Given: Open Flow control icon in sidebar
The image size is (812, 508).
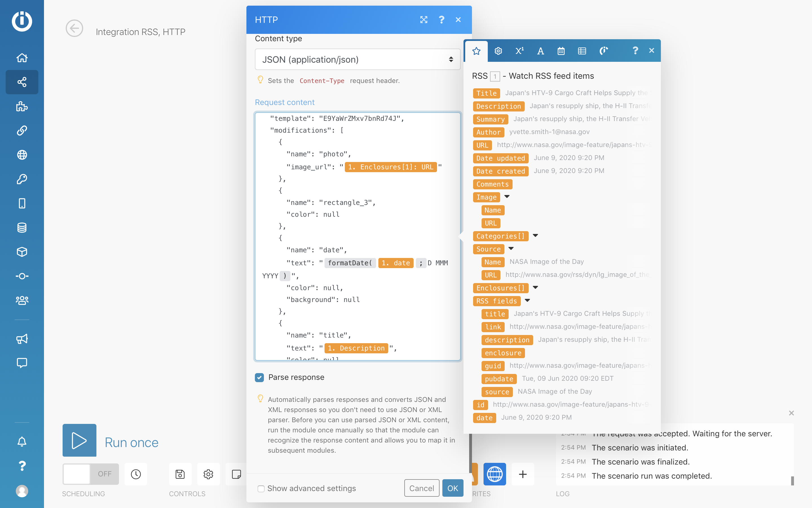Looking at the screenshot, I should pos(22,276).
